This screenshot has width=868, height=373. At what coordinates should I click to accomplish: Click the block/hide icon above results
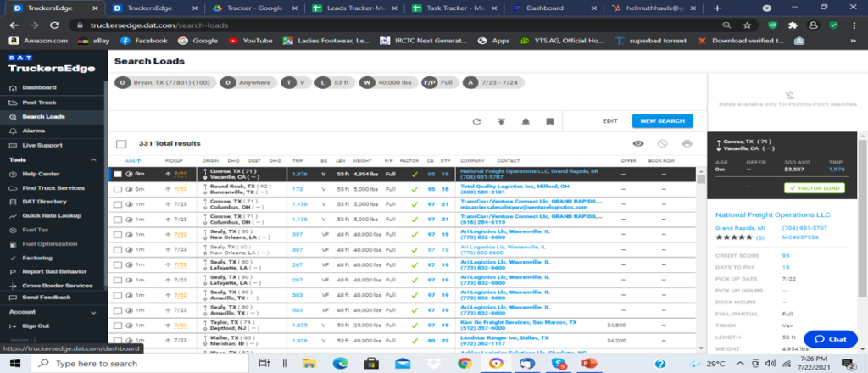coord(662,144)
